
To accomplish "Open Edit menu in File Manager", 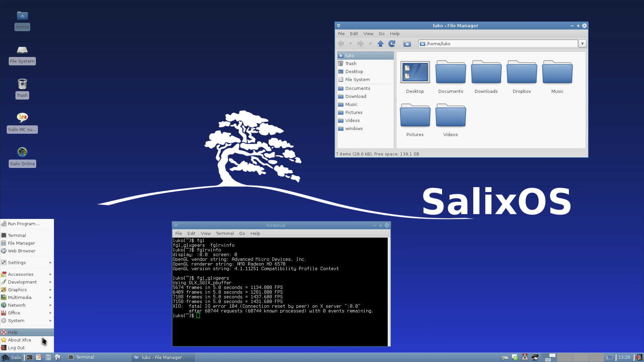I will click(x=354, y=34).
